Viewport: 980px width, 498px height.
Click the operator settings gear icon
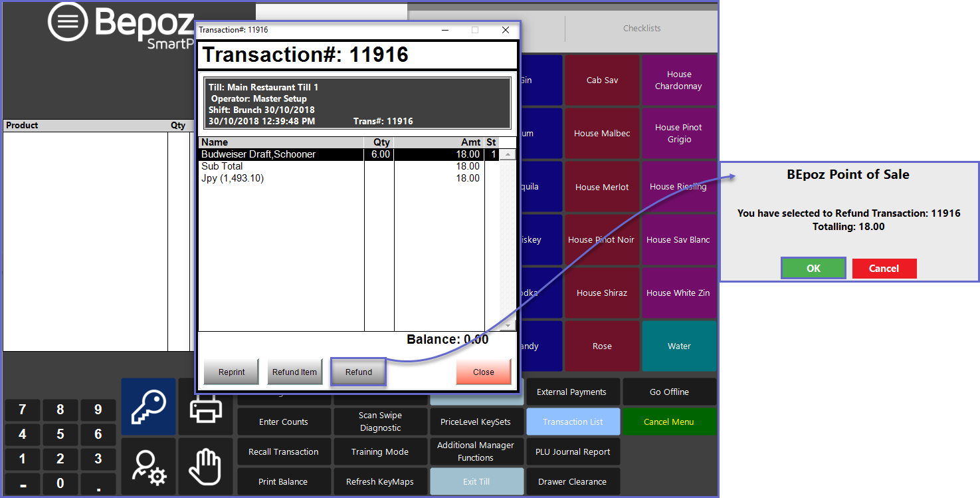tap(148, 466)
